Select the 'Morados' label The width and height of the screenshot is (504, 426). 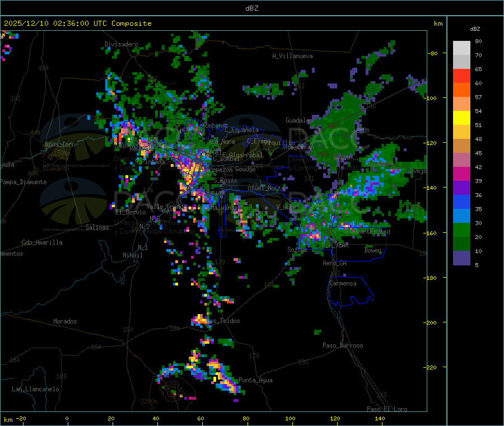66,321
